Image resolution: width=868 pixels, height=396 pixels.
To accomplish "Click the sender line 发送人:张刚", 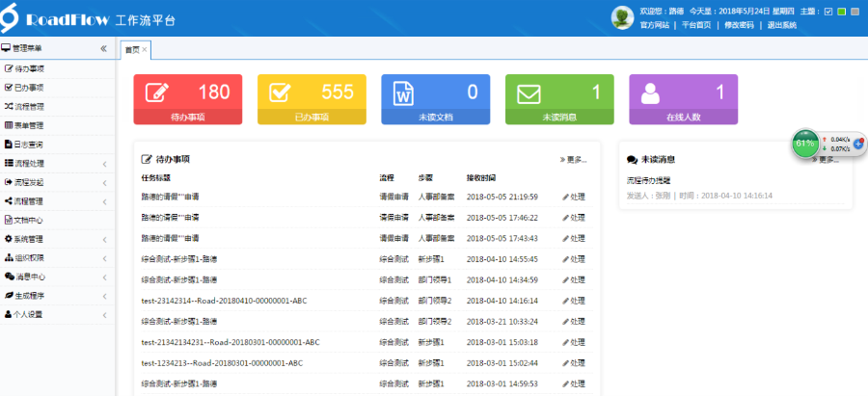I will [648, 196].
